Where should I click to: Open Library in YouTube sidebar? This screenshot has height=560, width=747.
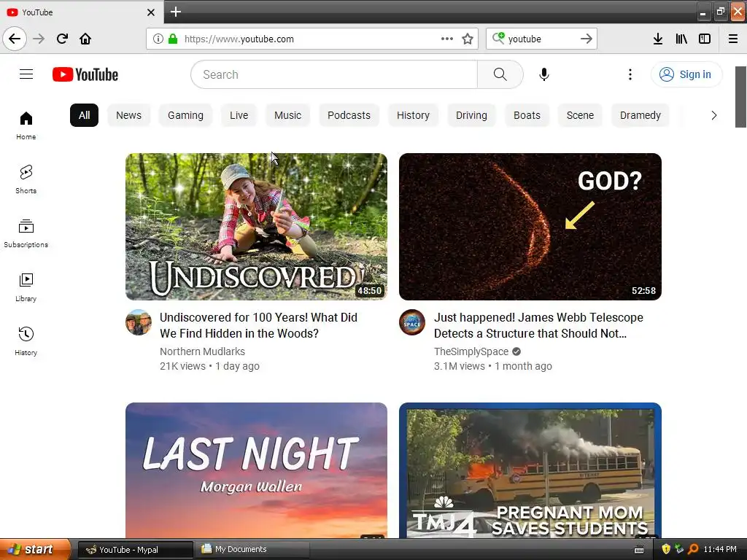click(26, 287)
